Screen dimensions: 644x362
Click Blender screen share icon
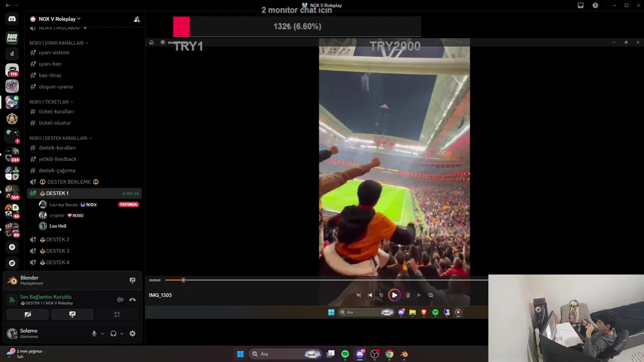pyautogui.click(x=132, y=280)
